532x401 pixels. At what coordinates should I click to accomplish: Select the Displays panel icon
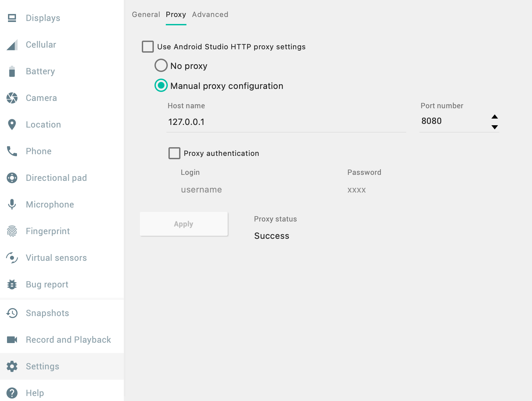pyautogui.click(x=12, y=18)
